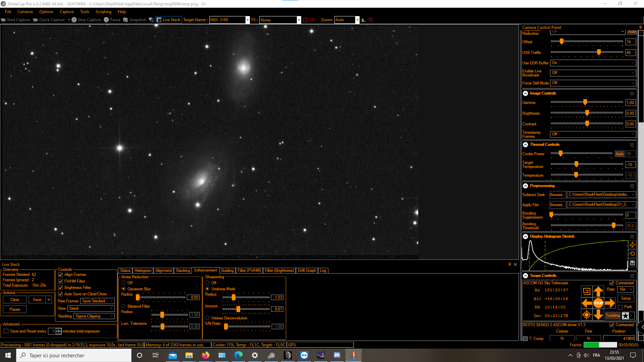Switch to the Histogram tab
This screenshot has height=362, width=644.
click(143, 270)
